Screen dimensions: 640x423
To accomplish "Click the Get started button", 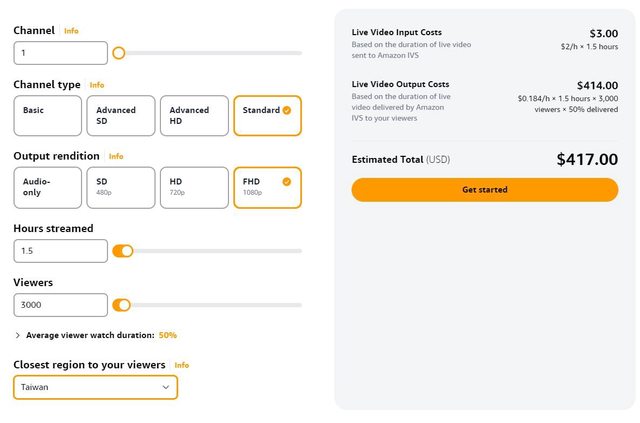I will click(x=484, y=189).
